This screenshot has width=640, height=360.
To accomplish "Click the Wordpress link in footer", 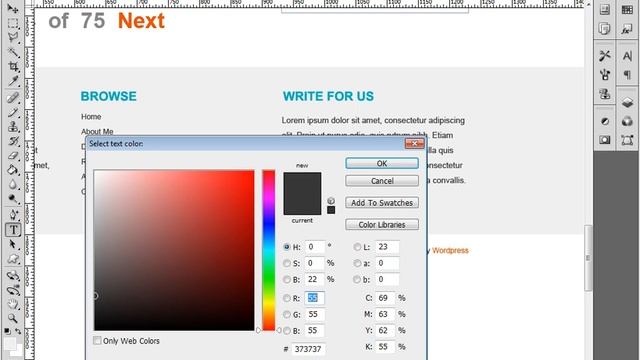I will [450, 250].
